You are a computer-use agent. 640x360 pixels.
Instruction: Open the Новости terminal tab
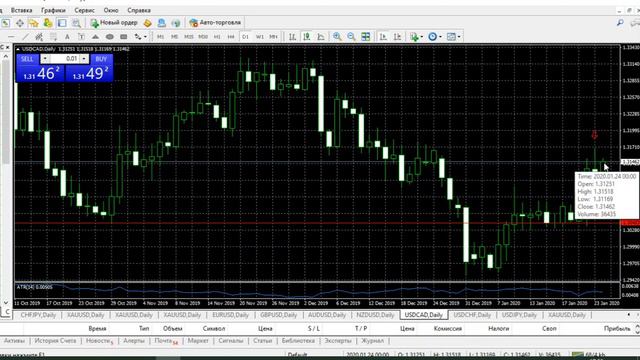coord(100,340)
